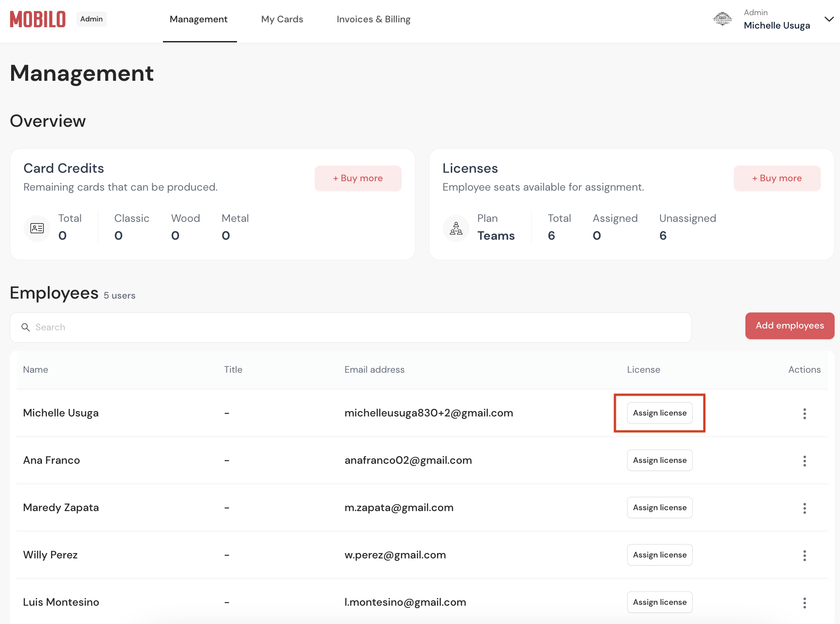Assign a license to Ana Franco
The width and height of the screenshot is (840, 624).
(x=660, y=460)
